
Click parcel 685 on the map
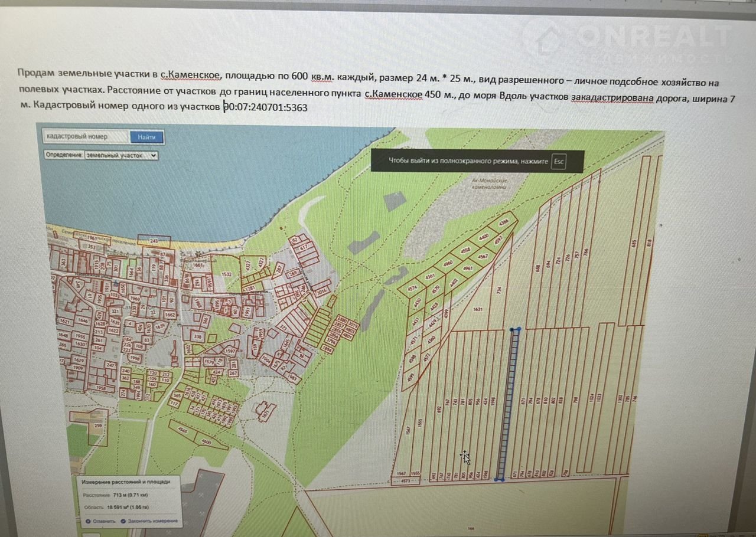coord(634,243)
